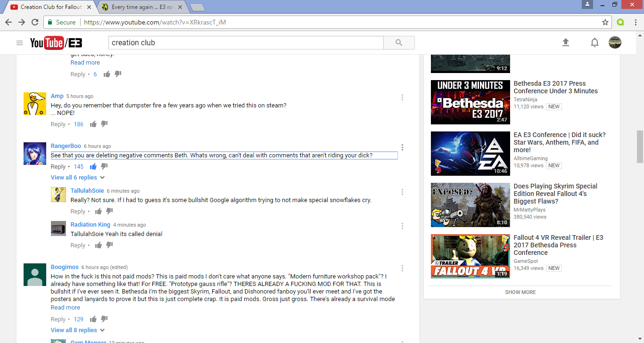
Task: Reply to RangerBoo's comment
Action: point(58,167)
